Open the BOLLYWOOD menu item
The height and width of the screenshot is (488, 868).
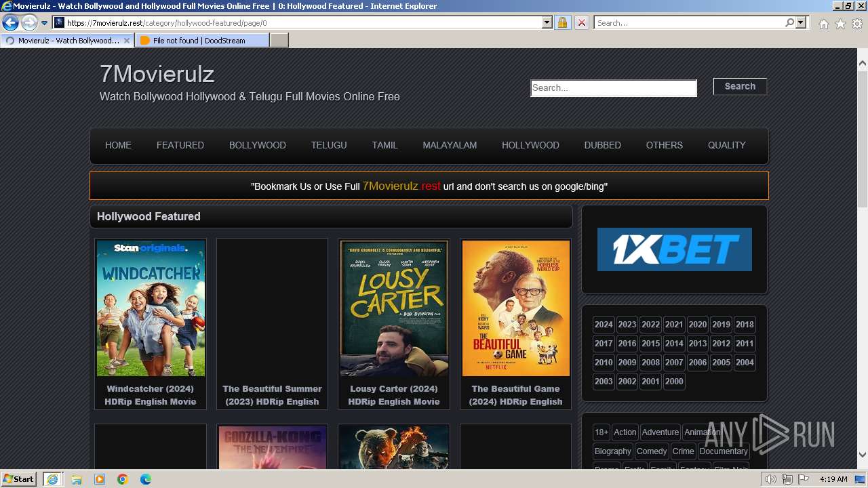click(x=258, y=145)
